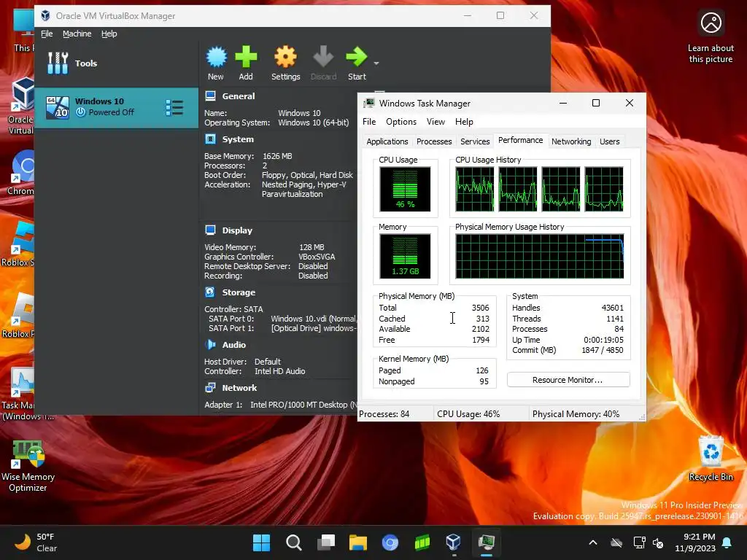Open Task Manager View menu
Screen dimensions: 747x560
pos(436,122)
